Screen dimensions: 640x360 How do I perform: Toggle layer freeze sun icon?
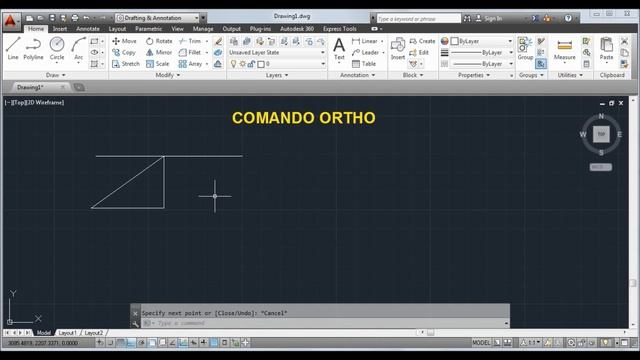(242, 64)
